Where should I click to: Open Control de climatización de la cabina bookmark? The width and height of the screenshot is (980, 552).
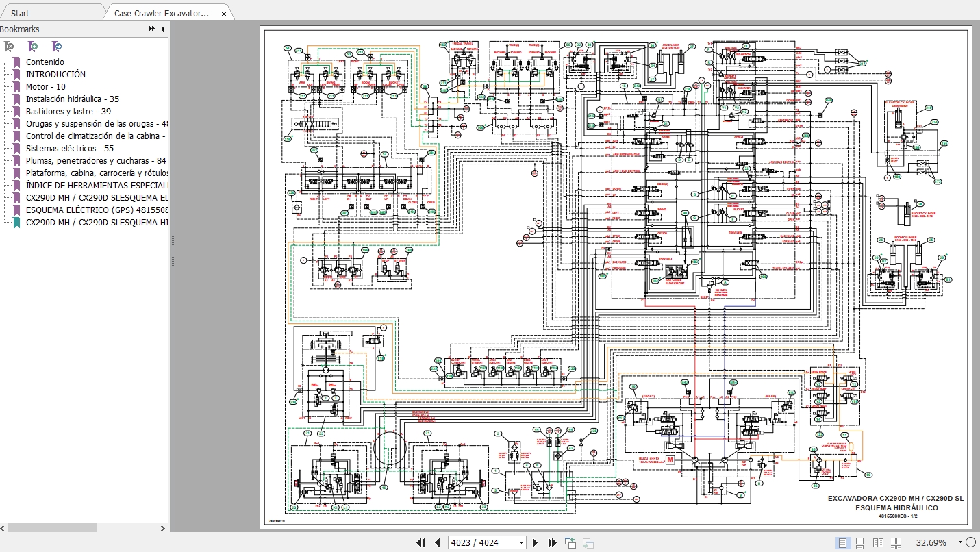click(x=97, y=136)
